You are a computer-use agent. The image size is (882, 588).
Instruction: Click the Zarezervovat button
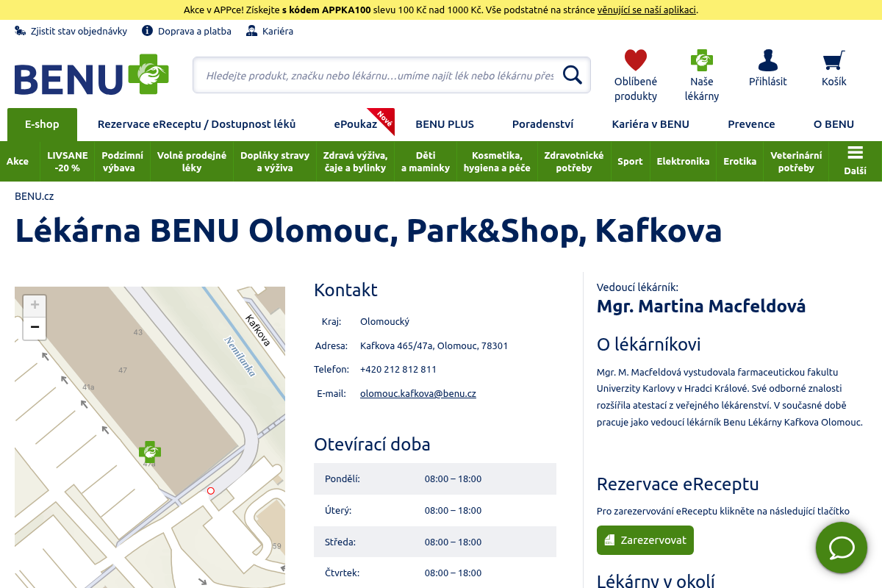(x=645, y=540)
